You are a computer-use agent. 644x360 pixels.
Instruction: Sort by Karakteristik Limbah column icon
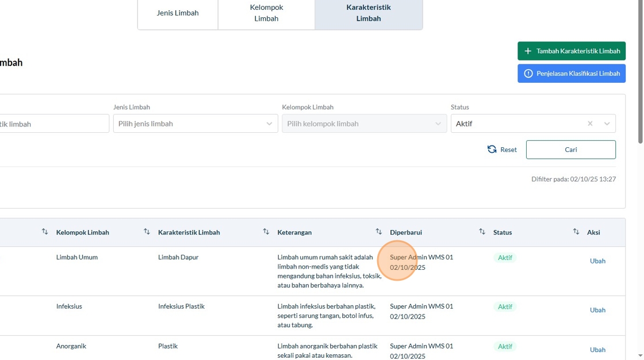pyautogui.click(x=266, y=232)
